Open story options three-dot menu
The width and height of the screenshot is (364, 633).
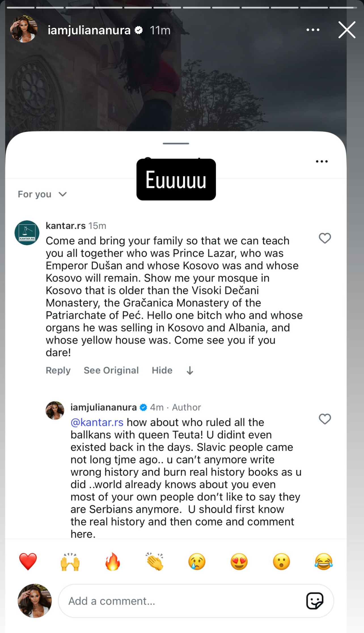pyautogui.click(x=313, y=30)
